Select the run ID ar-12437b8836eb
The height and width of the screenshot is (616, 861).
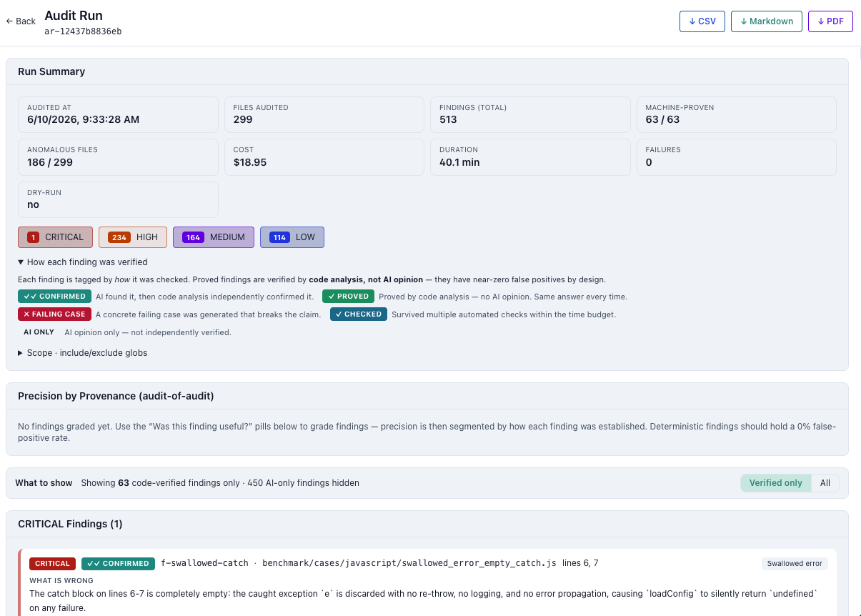pyautogui.click(x=83, y=31)
